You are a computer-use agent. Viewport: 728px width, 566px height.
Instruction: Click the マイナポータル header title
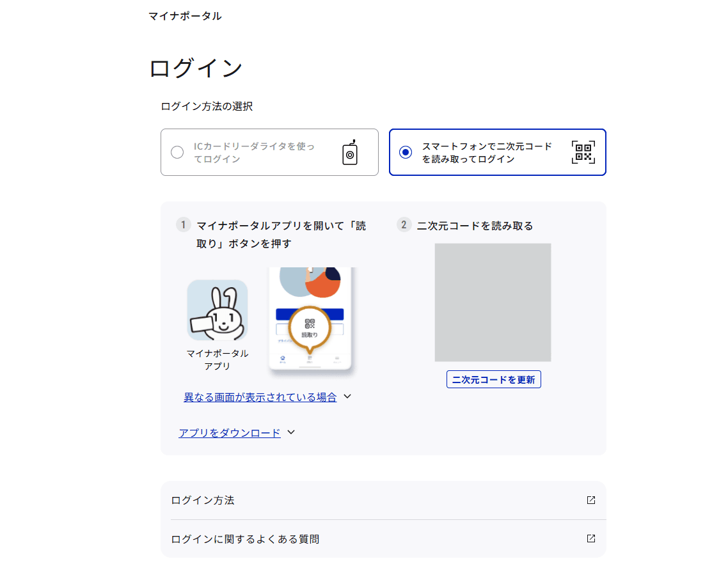(185, 16)
